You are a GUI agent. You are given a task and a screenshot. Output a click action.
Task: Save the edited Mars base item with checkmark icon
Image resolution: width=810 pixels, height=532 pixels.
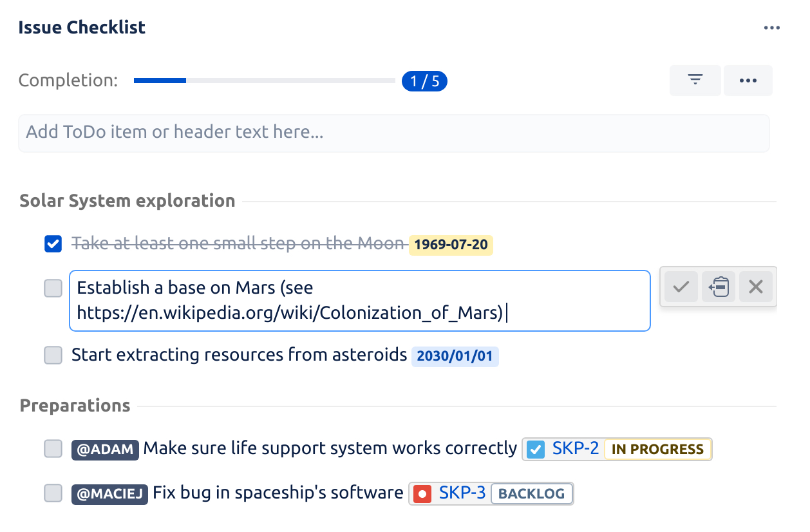point(681,287)
